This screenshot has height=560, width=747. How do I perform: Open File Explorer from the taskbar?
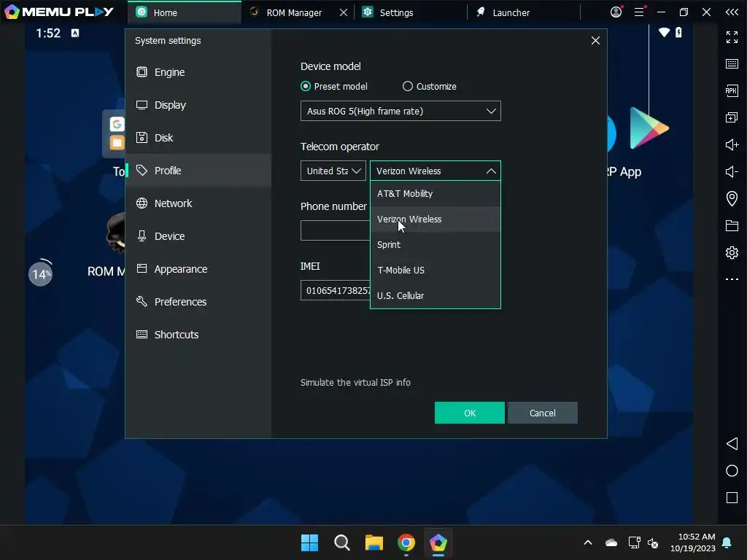(374, 542)
